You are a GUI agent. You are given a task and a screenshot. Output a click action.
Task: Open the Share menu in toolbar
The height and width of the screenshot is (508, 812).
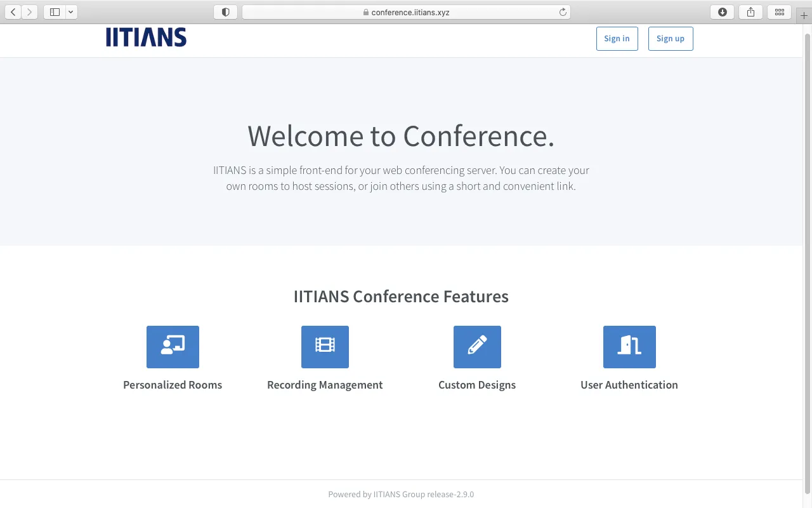[x=751, y=12]
